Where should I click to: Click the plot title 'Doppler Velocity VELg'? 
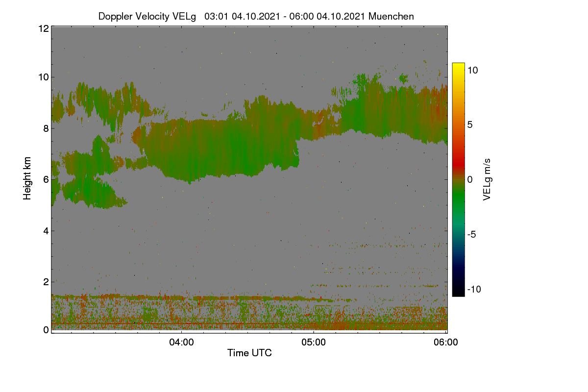pyautogui.click(x=147, y=16)
